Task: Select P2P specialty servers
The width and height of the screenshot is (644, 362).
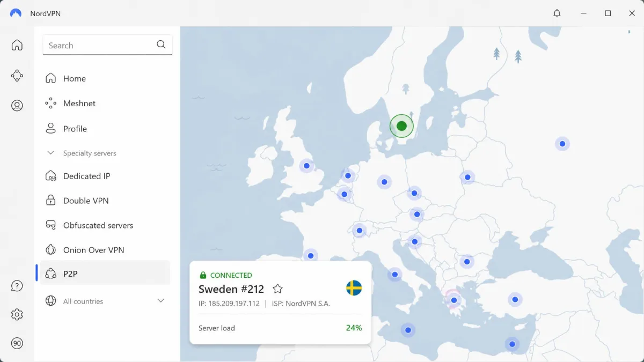Action: tap(105, 274)
